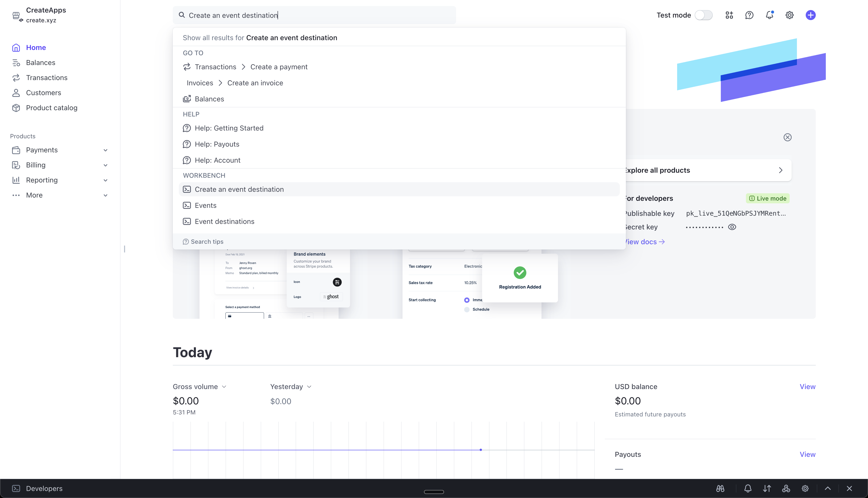Click the up-down arrows icon in Developers bar
The image size is (868, 498).
(767, 488)
